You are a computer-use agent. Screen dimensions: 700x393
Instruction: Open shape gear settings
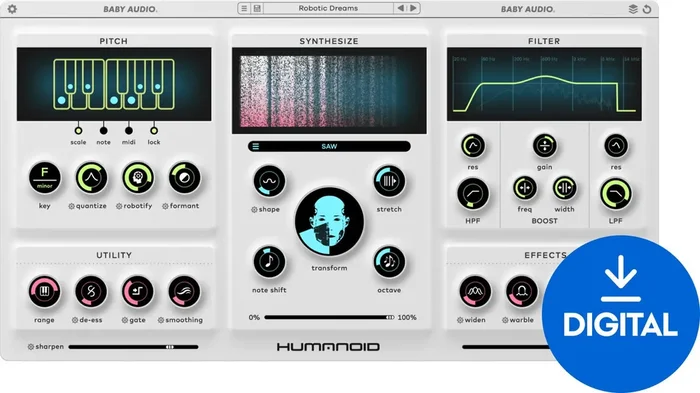click(254, 209)
